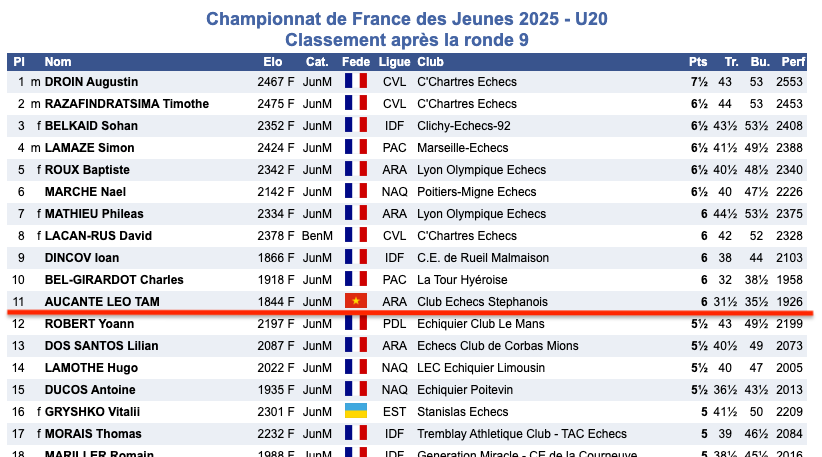Click the French flag beside DROIN Augustin
Screen dimensions: 822x457
point(356,81)
